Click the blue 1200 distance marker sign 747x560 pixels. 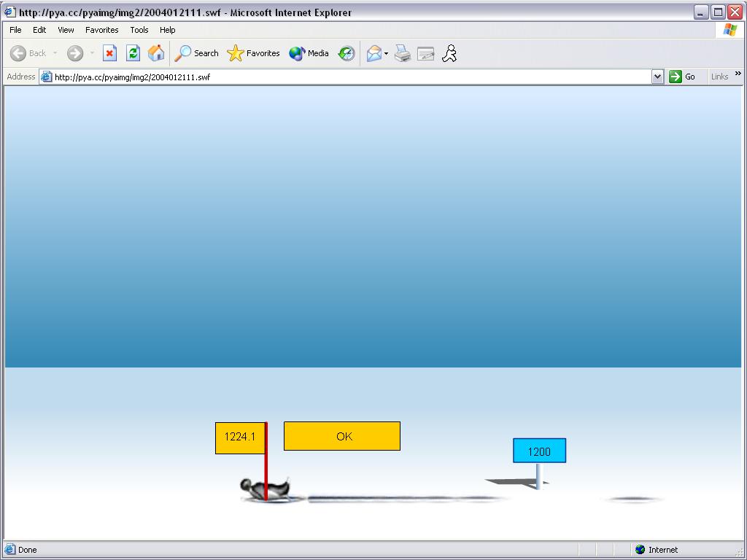[x=539, y=451]
